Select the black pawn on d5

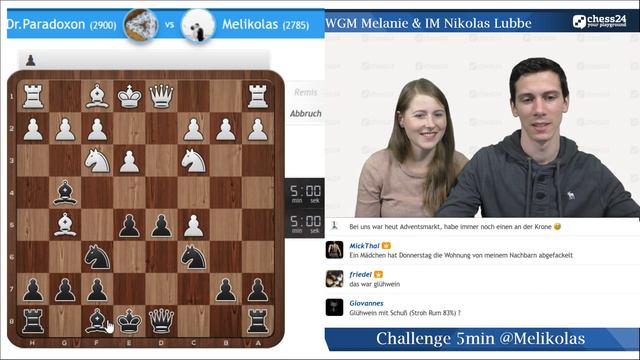[x=162, y=226]
